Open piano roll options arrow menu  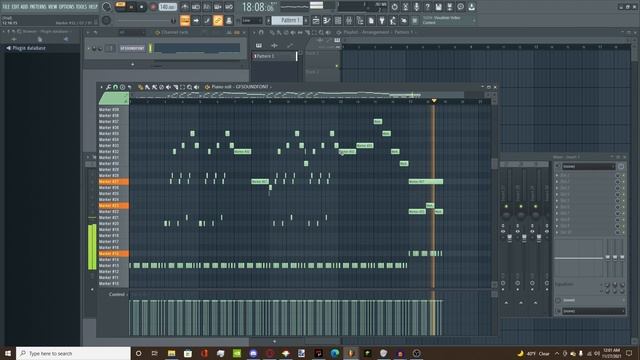click(102, 87)
